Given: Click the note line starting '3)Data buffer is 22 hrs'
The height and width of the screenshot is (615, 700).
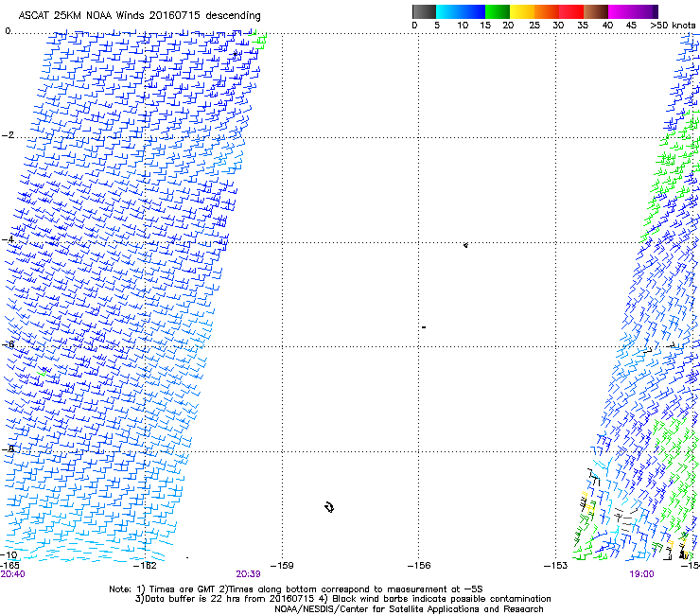Looking at the screenshot, I should pyautogui.click(x=342, y=599).
